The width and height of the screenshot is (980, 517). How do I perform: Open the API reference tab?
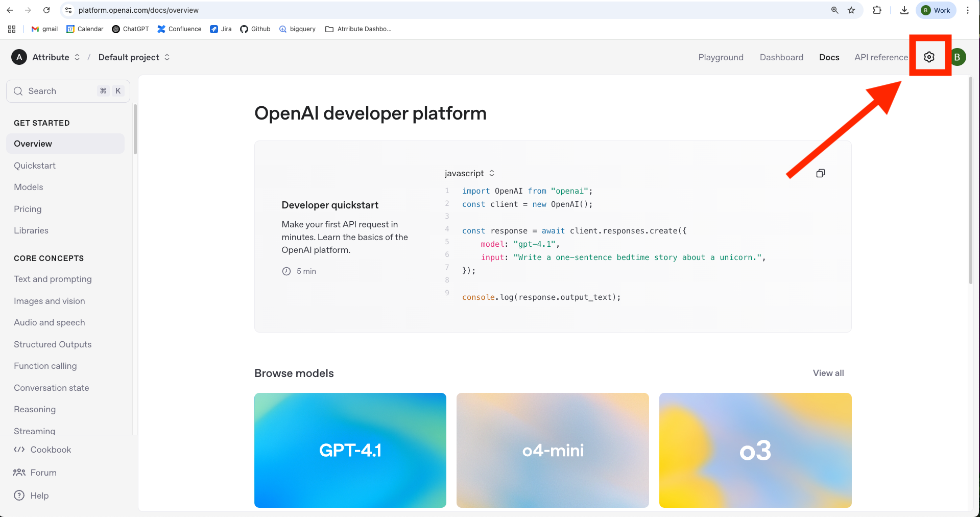click(881, 57)
